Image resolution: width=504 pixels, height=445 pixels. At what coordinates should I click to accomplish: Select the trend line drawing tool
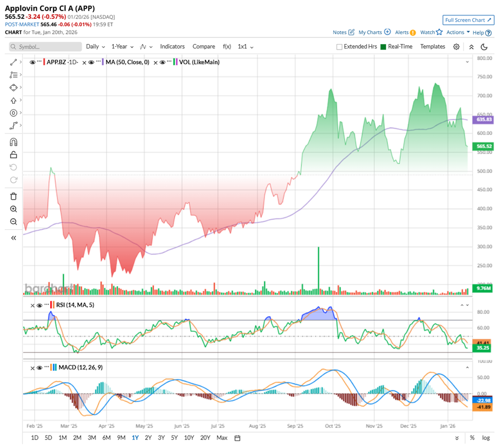pos(13,62)
